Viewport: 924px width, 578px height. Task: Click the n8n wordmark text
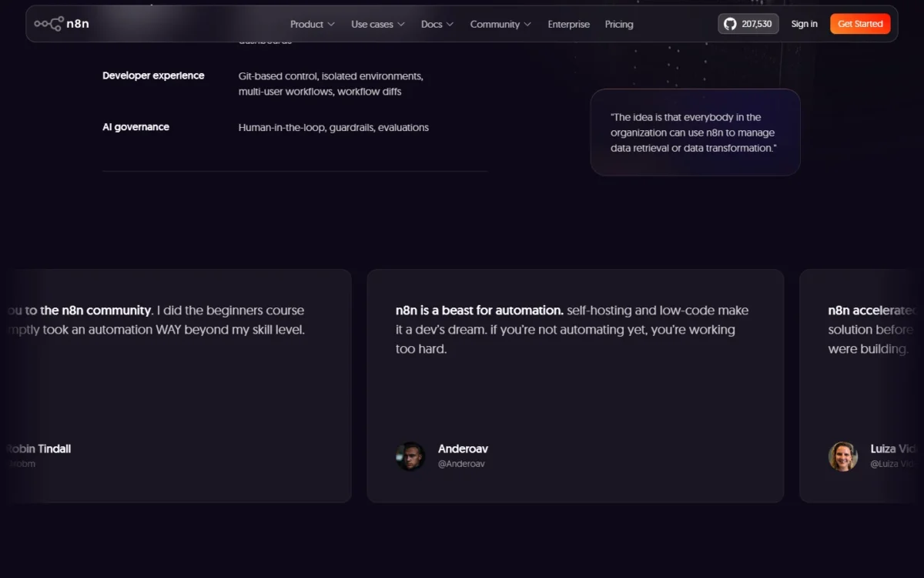pos(78,24)
